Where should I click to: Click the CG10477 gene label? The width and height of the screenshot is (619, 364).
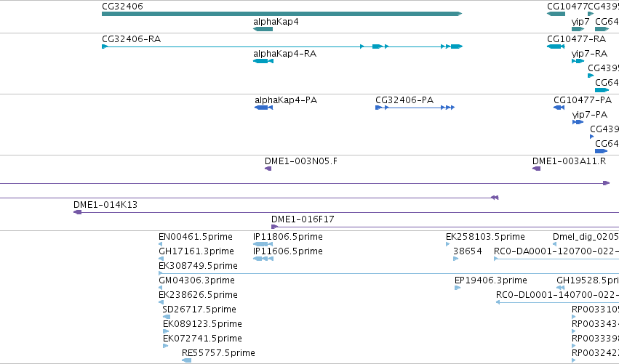[x=567, y=7]
